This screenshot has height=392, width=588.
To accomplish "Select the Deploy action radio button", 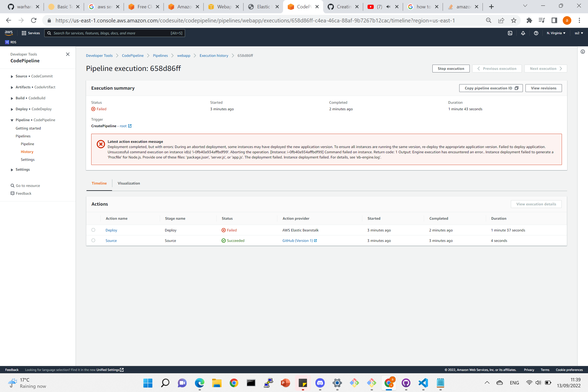I will [x=94, y=230].
